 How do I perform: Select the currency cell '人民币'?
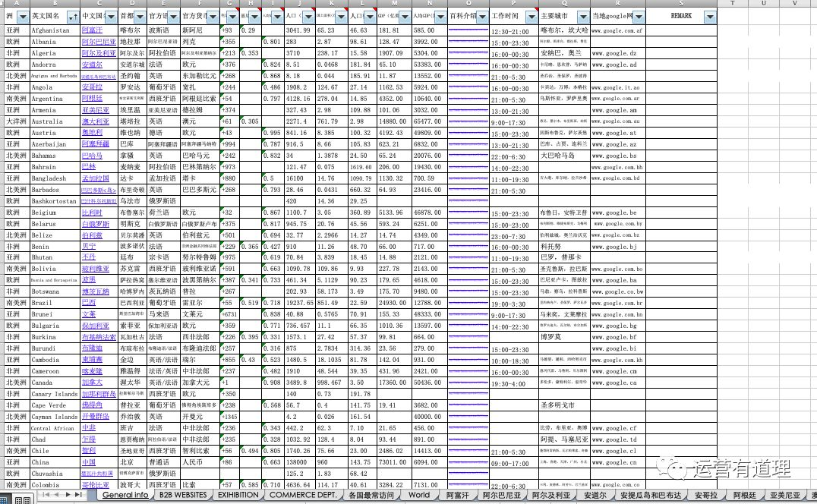[200, 462]
